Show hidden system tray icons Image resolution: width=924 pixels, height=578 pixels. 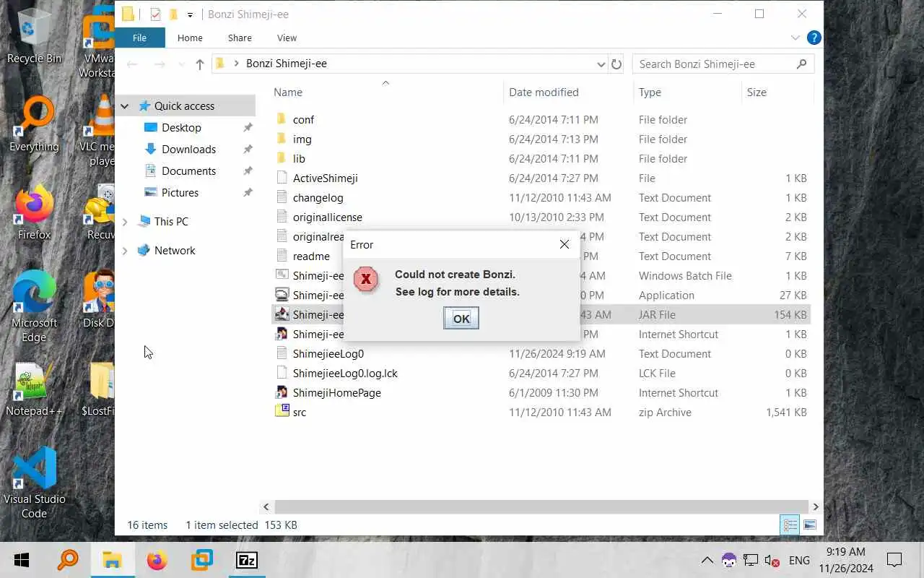point(707,560)
